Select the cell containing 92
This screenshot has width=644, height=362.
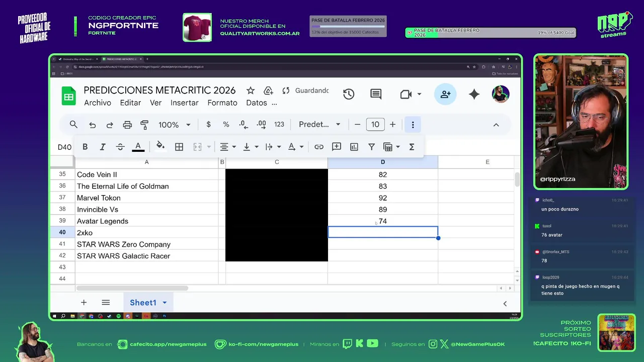click(383, 198)
